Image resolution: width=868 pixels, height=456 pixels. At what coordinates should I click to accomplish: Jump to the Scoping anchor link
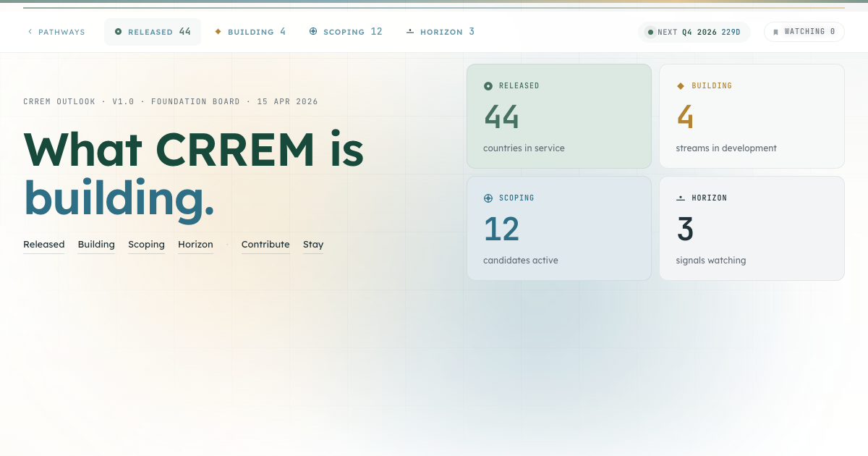coord(146,245)
